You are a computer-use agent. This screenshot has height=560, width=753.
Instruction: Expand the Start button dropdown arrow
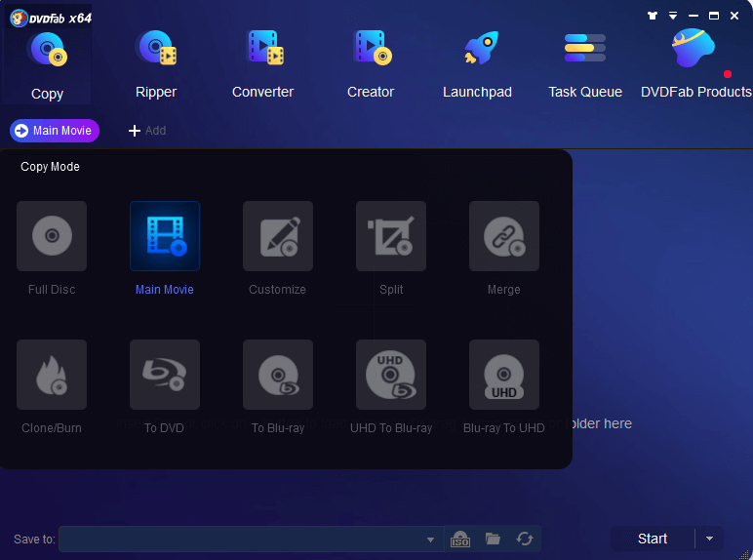(x=709, y=539)
